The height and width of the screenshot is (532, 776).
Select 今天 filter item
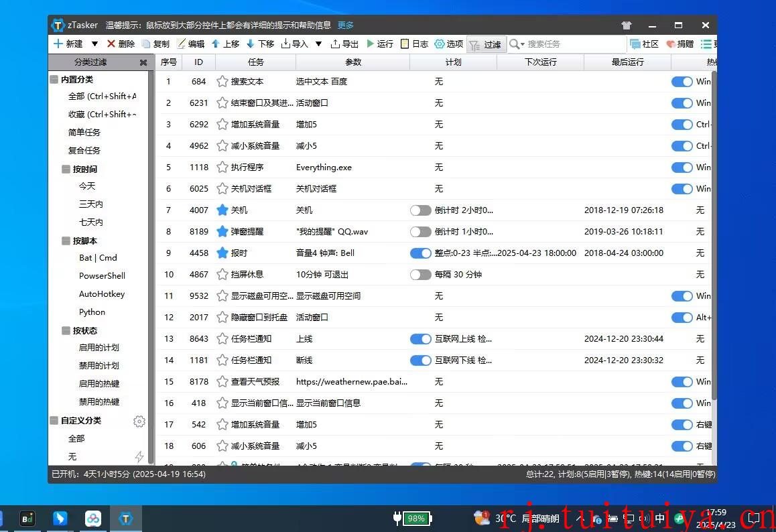click(87, 186)
